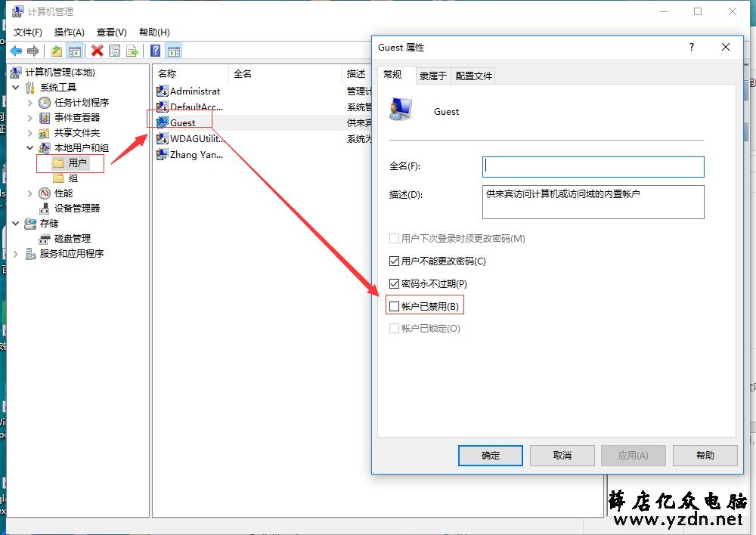This screenshot has width=756, height=535.
Task: Select the Zhang Yan... user icon
Action: [x=163, y=154]
